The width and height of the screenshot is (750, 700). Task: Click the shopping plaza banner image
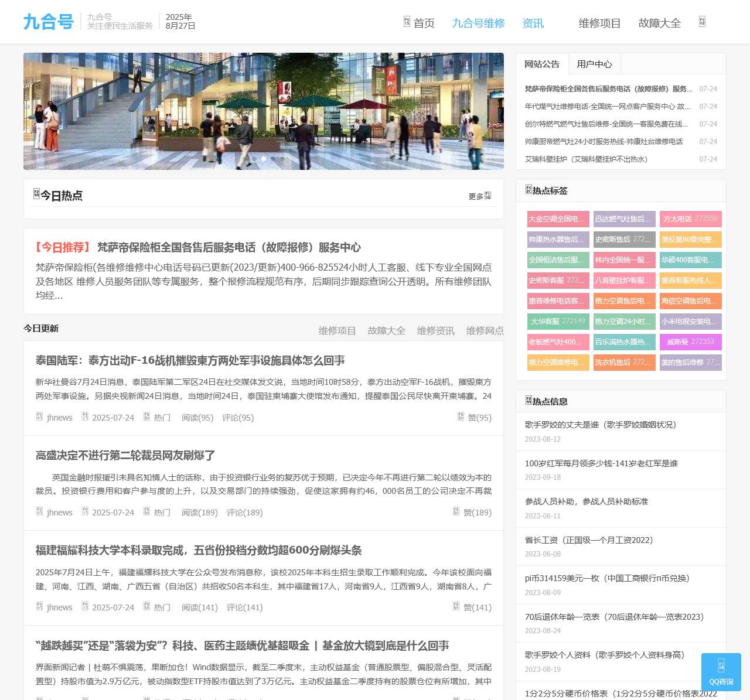[264, 105]
